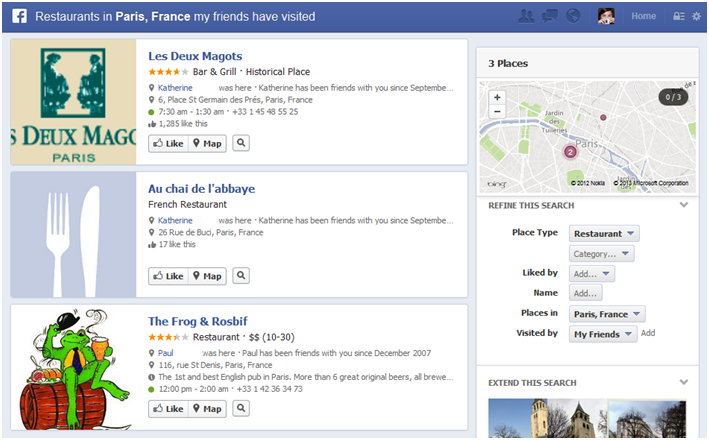The image size is (709, 440).
Task: Click the cluster marker labeled 2 on map
Action: point(570,152)
